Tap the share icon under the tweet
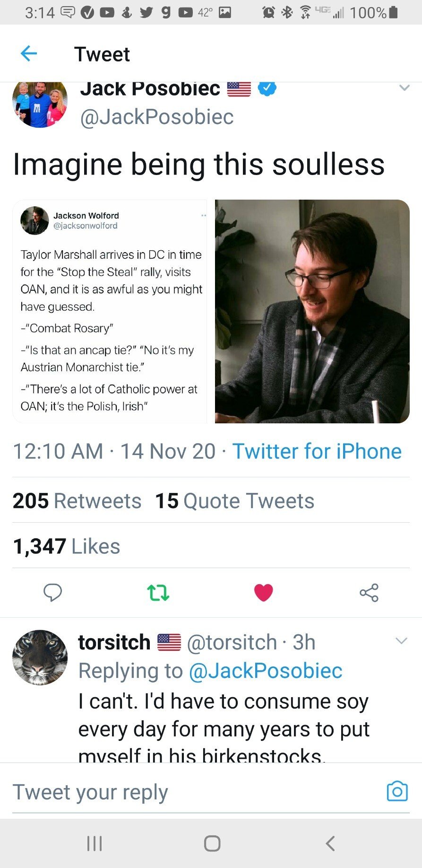 point(369,592)
